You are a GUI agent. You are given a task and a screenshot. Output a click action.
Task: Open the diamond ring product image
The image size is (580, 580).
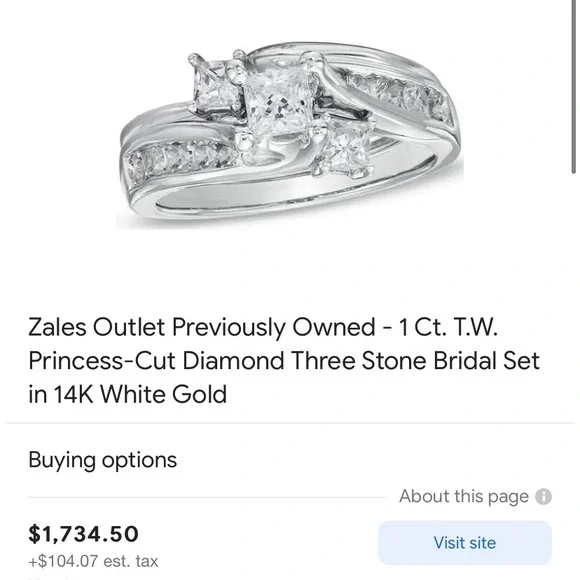coord(290,135)
